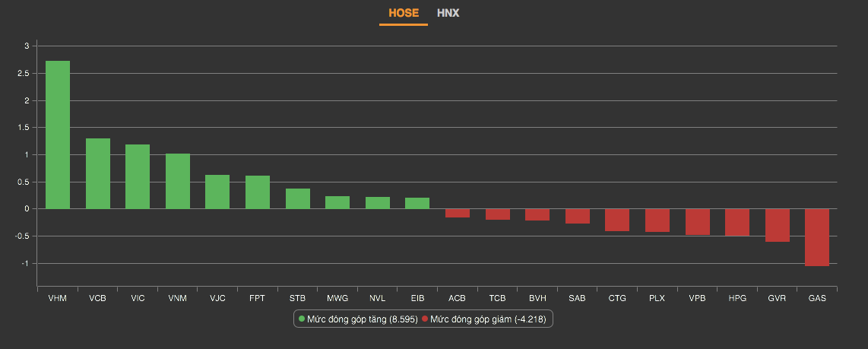The width and height of the screenshot is (868, 349).
Task: Switch to the HOSE tab
Action: pos(403,13)
